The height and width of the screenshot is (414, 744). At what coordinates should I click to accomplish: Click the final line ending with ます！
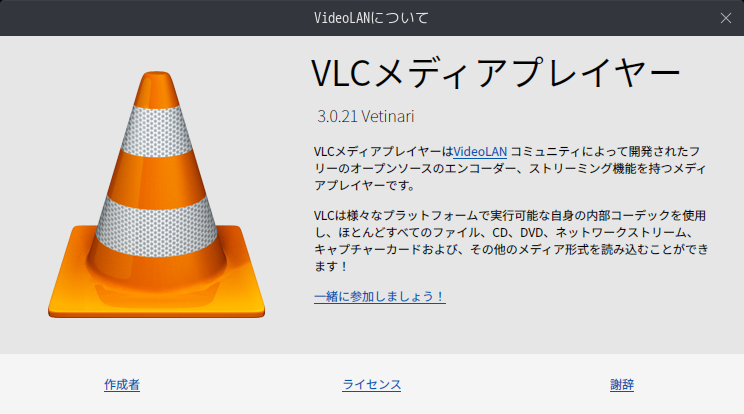pyautogui.click(x=331, y=267)
